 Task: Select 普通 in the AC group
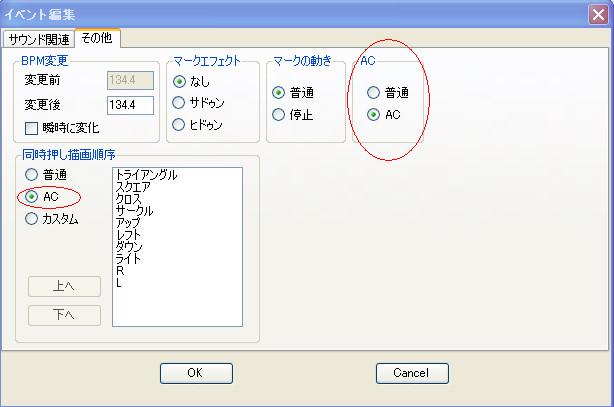click(x=374, y=93)
